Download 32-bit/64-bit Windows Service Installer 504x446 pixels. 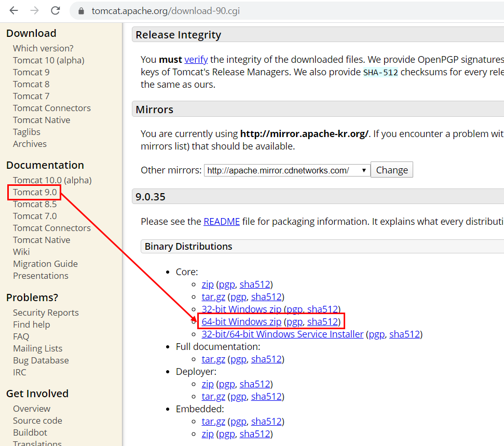click(x=282, y=334)
